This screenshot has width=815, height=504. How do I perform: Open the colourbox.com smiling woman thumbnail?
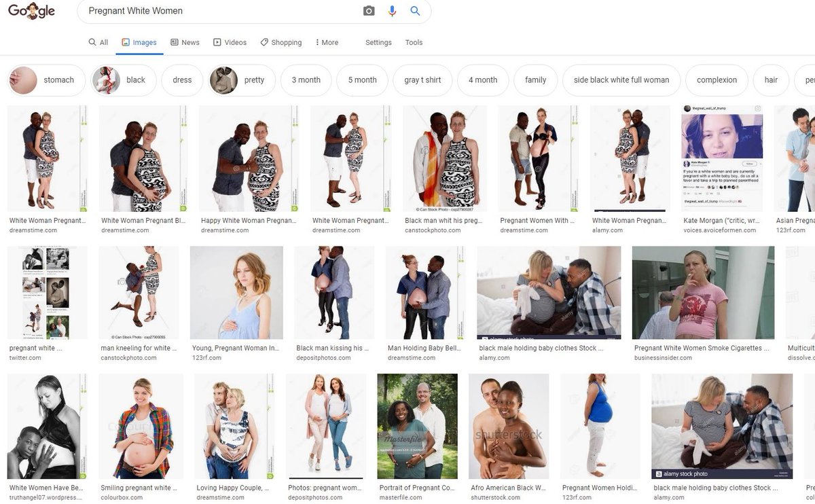click(x=141, y=427)
